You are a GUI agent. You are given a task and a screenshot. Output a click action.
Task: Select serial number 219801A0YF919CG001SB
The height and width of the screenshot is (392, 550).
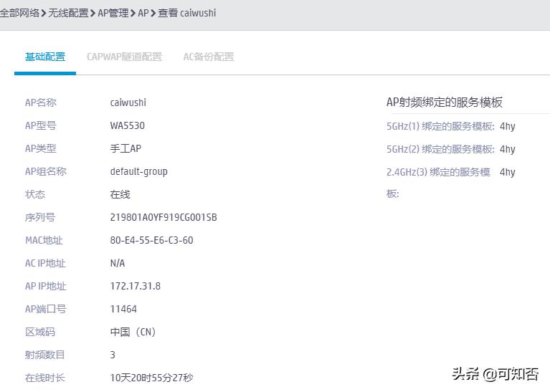[163, 217]
